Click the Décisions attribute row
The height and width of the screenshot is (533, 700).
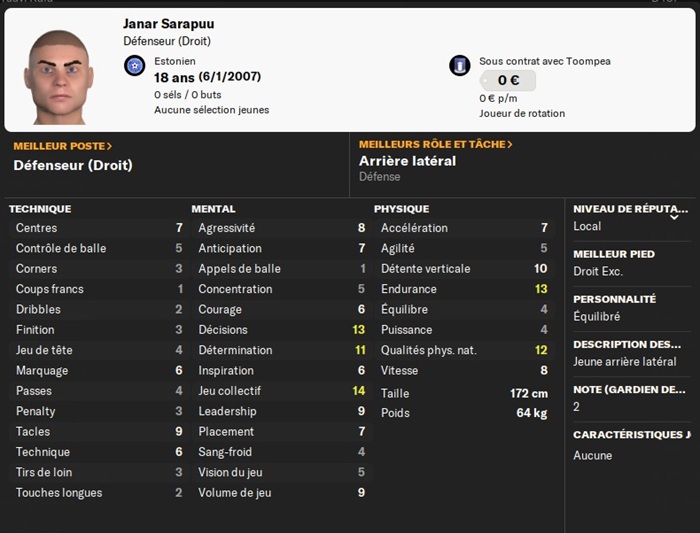pos(281,330)
